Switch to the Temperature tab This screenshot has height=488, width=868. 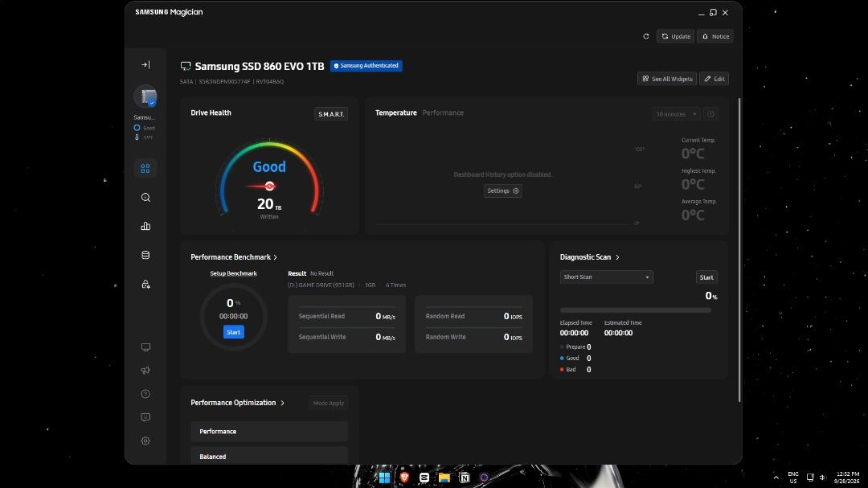click(395, 113)
